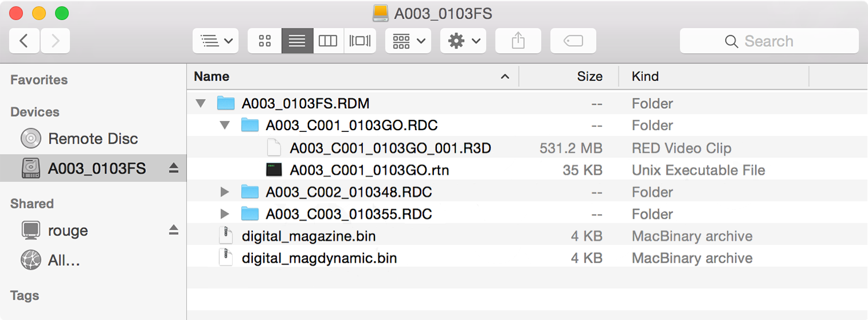Select the digital_magazine.bin file
Viewport: 868px width, 320px height.
pos(309,237)
